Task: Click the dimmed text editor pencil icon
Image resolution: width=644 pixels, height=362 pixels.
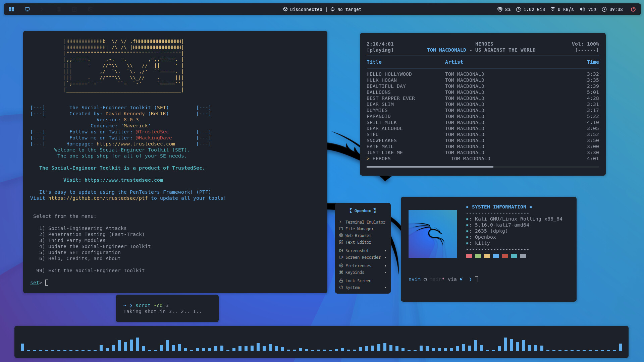Action: [x=75, y=9]
